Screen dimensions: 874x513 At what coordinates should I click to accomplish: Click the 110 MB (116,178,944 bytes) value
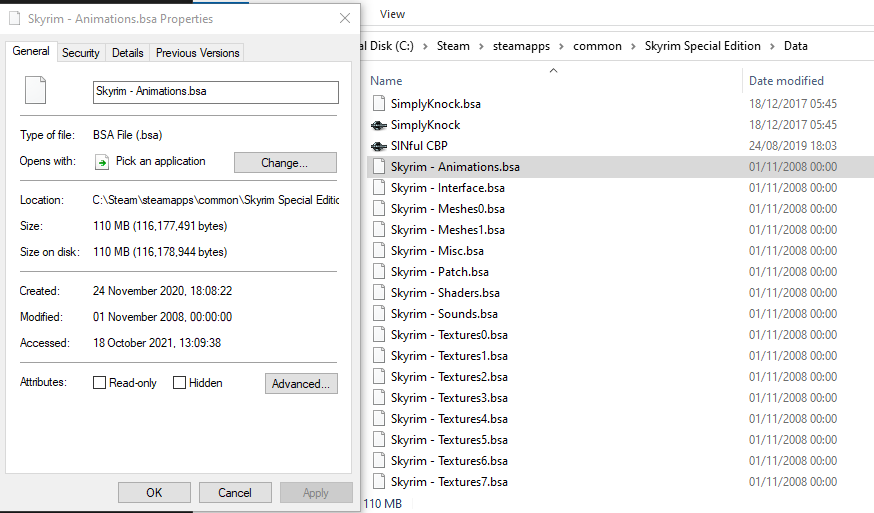160,252
